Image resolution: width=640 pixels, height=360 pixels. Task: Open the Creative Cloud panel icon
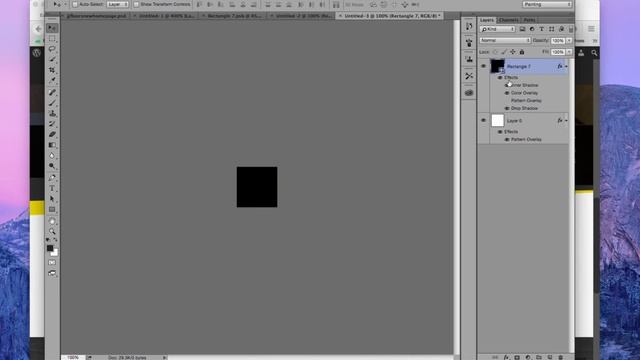click(469, 93)
